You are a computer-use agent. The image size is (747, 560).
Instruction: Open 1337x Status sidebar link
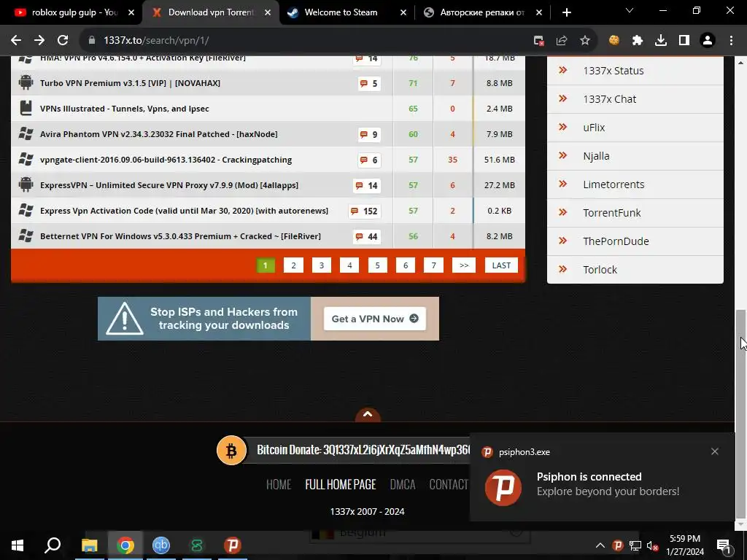613,71
